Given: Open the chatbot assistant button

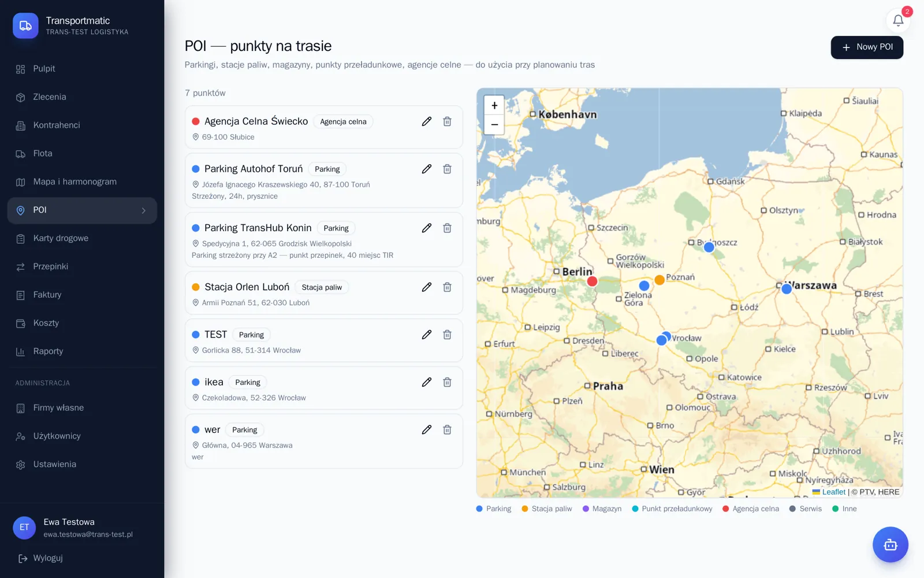Looking at the screenshot, I should point(890,544).
